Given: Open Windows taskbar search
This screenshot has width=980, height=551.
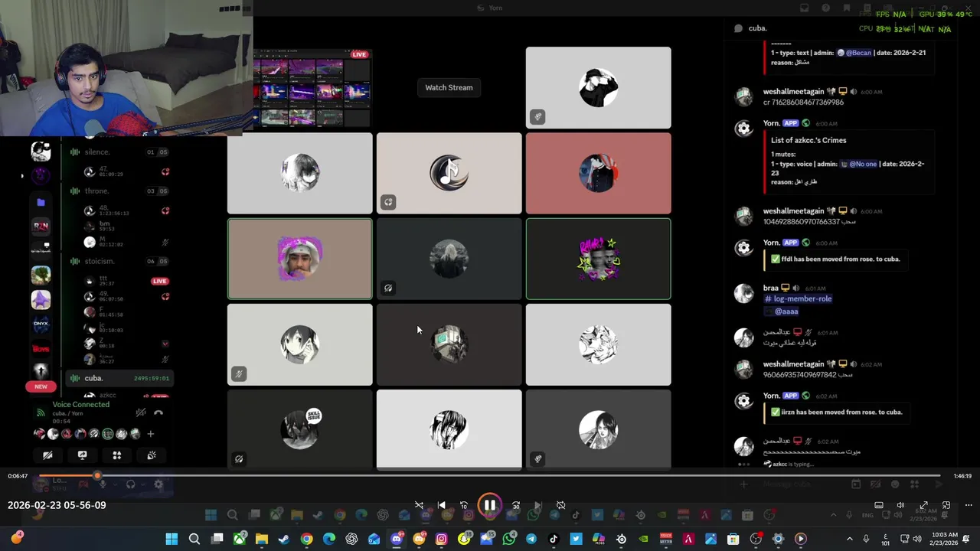Looking at the screenshot, I should coord(194,540).
